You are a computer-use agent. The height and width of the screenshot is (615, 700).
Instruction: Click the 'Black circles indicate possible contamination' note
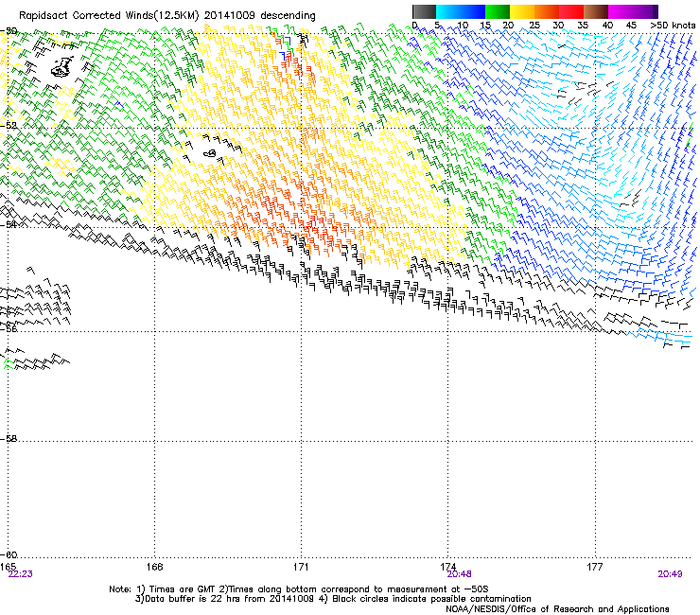pyautogui.click(x=424, y=599)
